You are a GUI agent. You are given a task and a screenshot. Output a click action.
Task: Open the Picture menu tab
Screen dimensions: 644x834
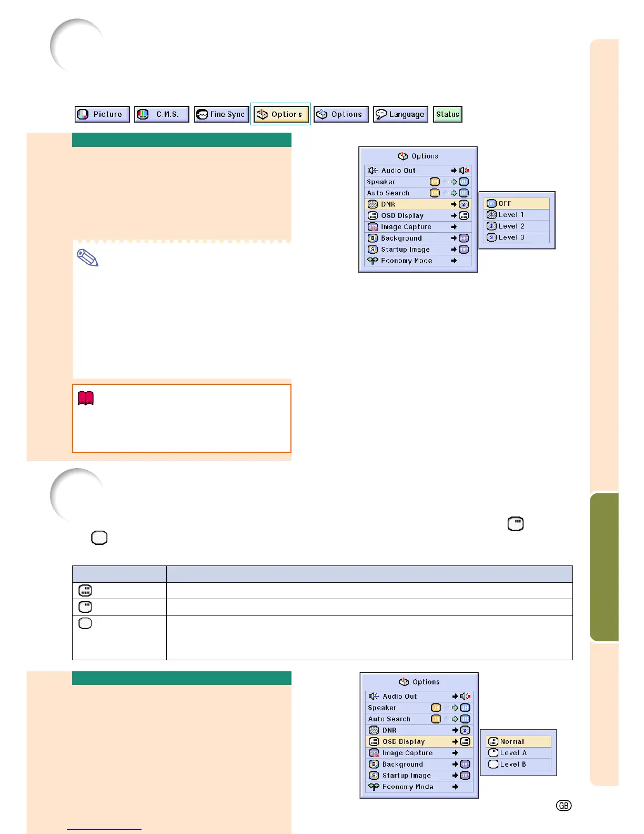tap(102, 114)
